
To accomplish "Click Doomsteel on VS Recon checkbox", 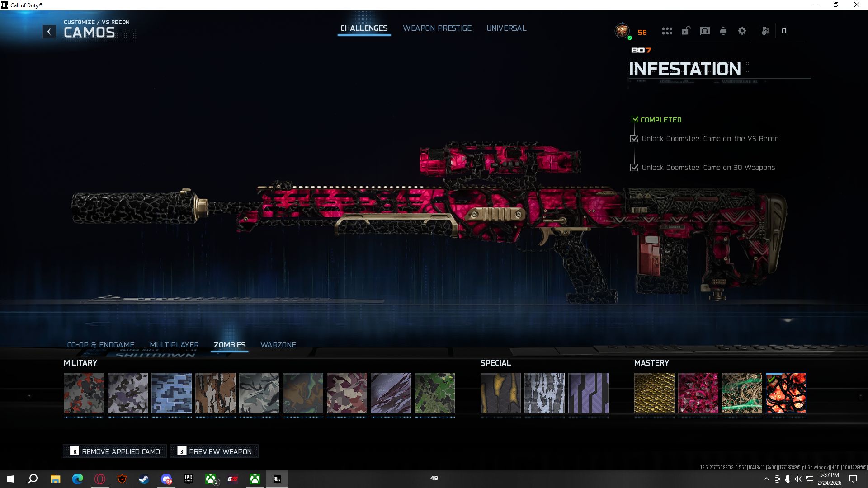I will click(634, 139).
